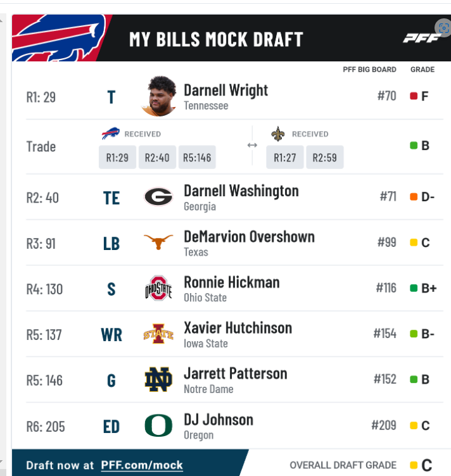Click the Notre Dame logo
This screenshot has width=451, height=476.
(x=158, y=379)
